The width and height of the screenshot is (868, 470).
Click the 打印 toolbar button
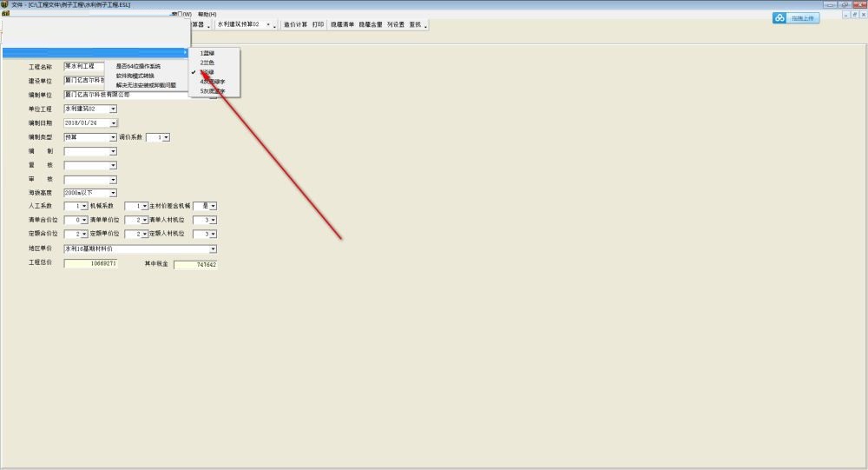click(x=319, y=25)
